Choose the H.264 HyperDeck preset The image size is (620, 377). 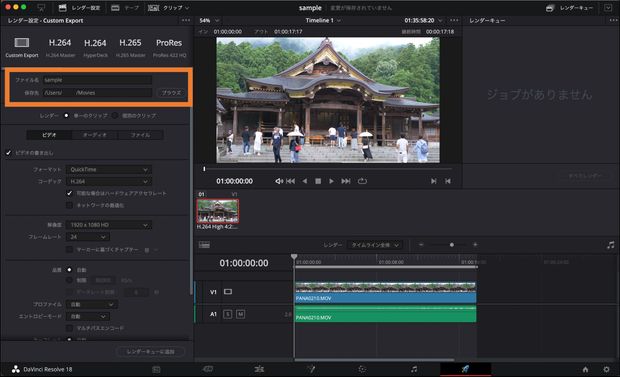(x=95, y=47)
